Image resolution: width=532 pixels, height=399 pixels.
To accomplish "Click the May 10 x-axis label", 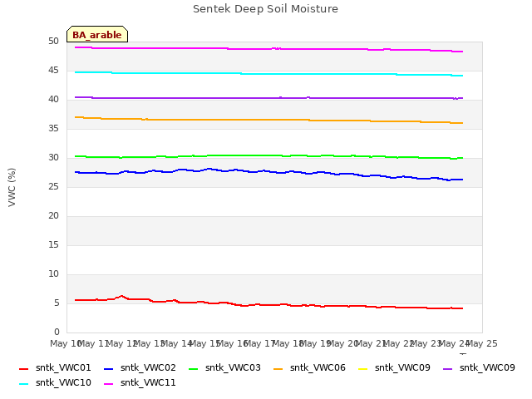I will 66,344.
